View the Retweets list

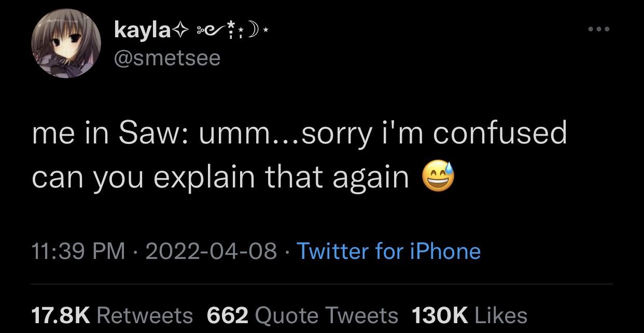point(145,315)
